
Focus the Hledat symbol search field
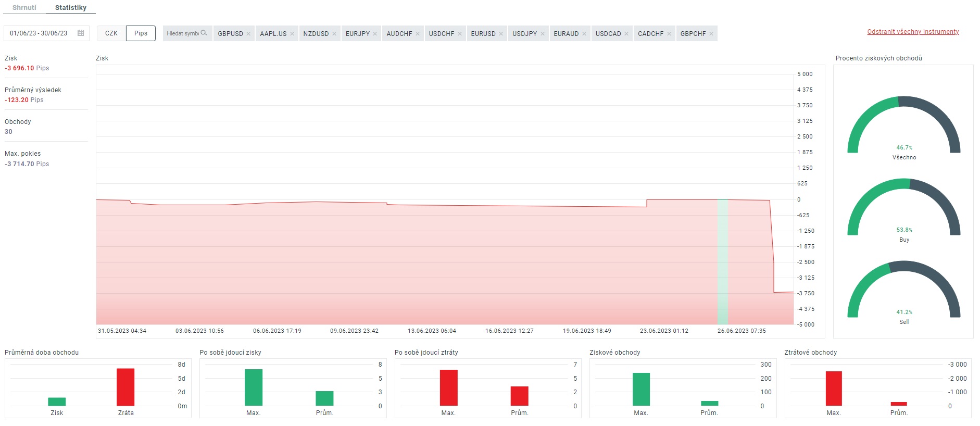(x=182, y=33)
